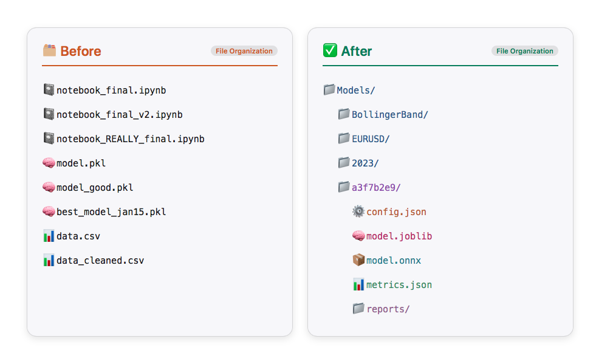Select the brain icon beside model.joblib
This screenshot has width=613, height=364.
tap(358, 236)
